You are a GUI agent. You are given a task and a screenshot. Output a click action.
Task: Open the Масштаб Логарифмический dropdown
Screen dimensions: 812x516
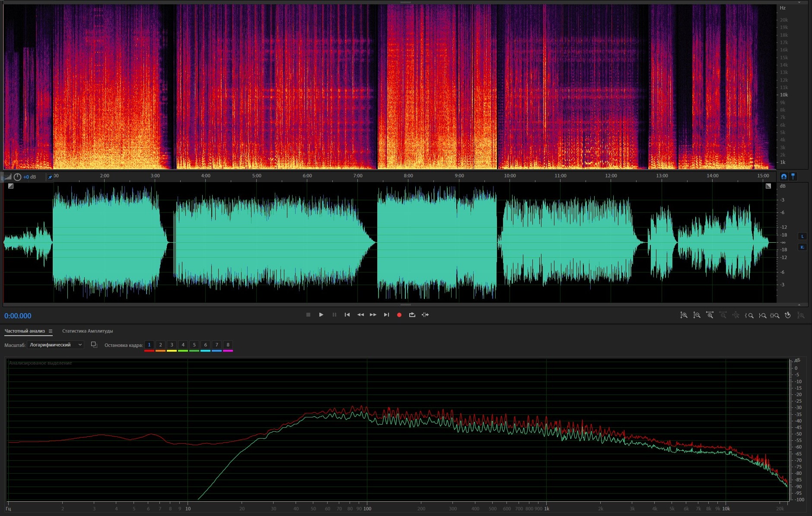pyautogui.click(x=55, y=345)
